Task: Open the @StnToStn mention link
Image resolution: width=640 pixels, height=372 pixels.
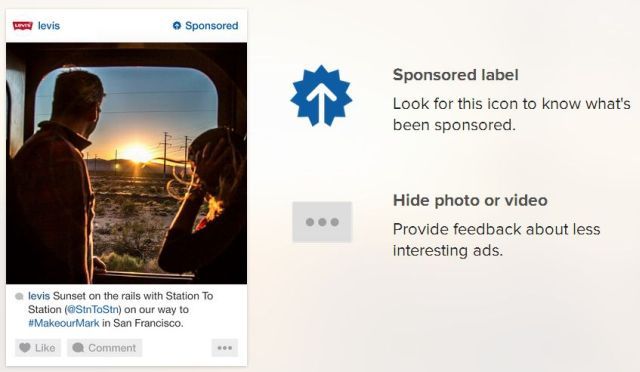Action: [x=93, y=310]
